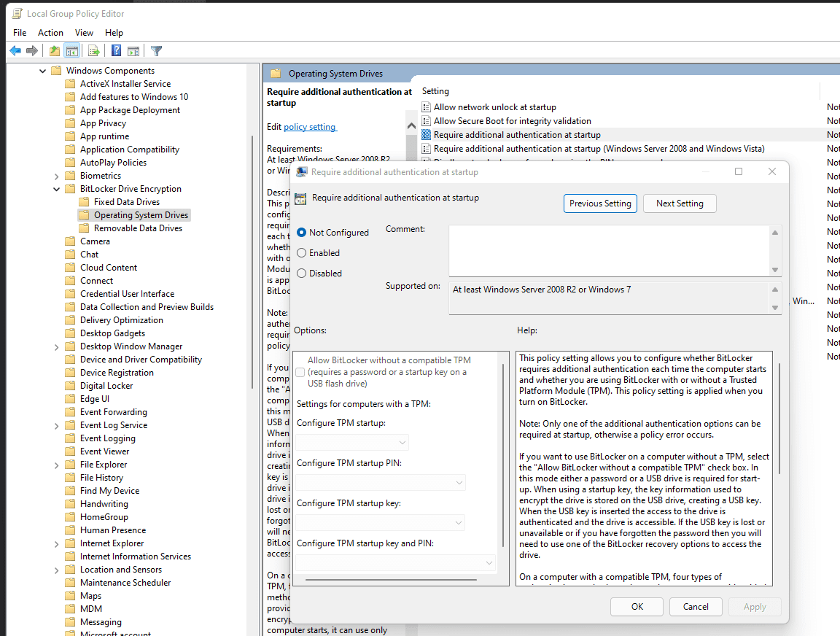Screen dimensions: 840x636
Task: Select the Disabled radio button
Action: point(302,274)
